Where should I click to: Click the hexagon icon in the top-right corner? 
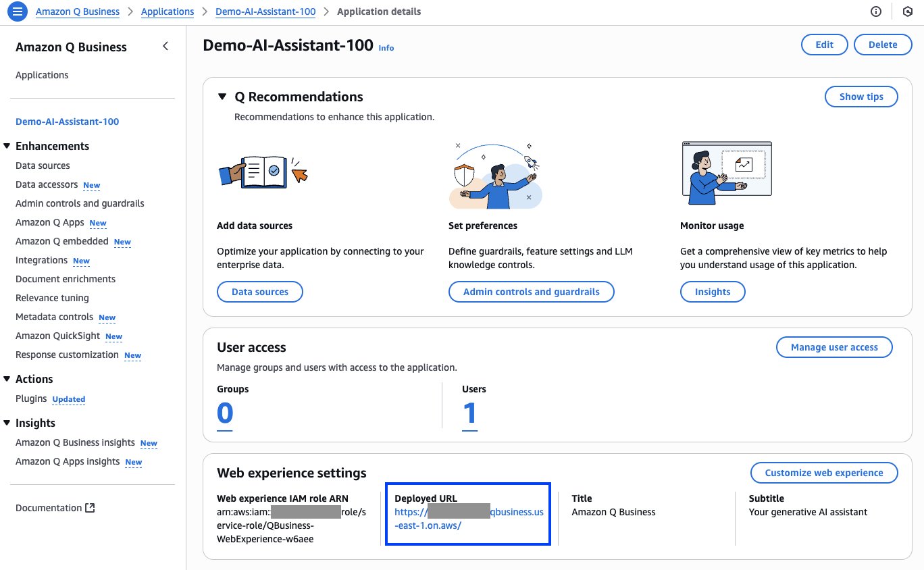pyautogui.click(x=907, y=11)
